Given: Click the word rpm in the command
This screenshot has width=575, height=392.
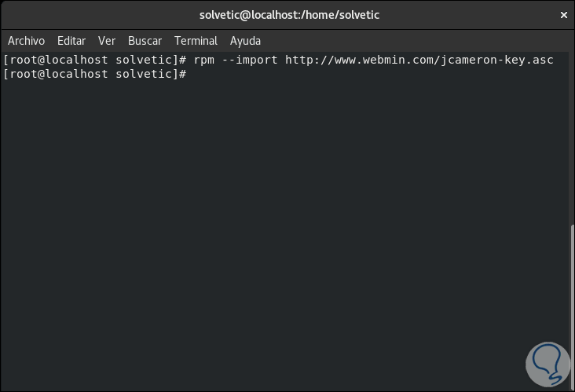Looking at the screenshot, I should (x=203, y=60).
